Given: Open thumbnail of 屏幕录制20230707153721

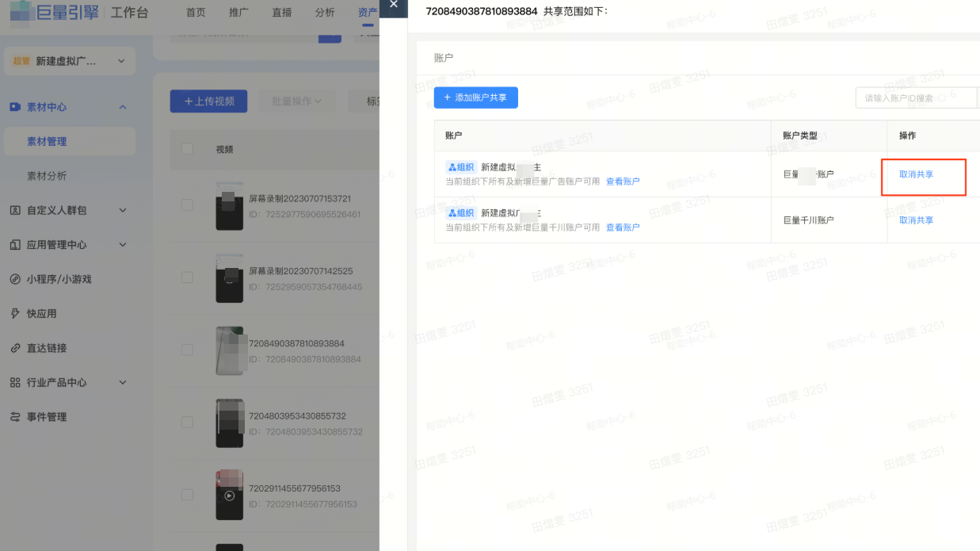Looking at the screenshot, I should click(230, 206).
